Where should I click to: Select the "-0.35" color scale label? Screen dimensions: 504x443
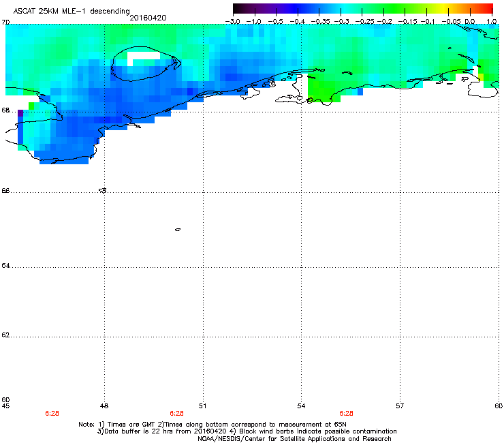[x=321, y=22]
